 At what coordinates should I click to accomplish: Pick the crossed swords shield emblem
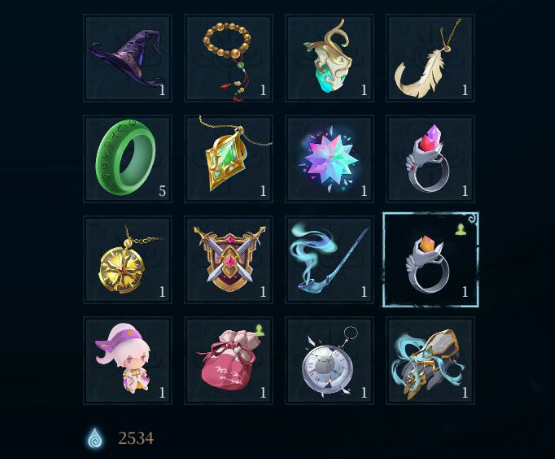[x=228, y=260]
